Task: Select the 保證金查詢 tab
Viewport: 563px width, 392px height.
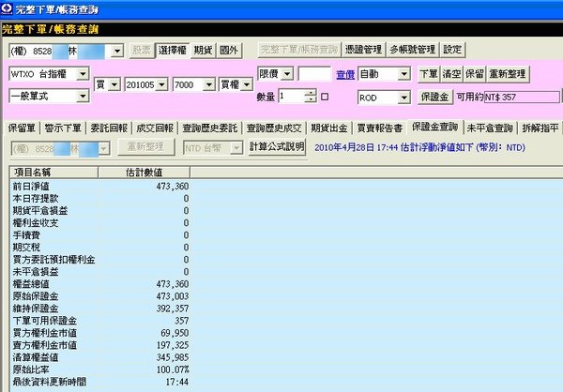Action: point(434,128)
